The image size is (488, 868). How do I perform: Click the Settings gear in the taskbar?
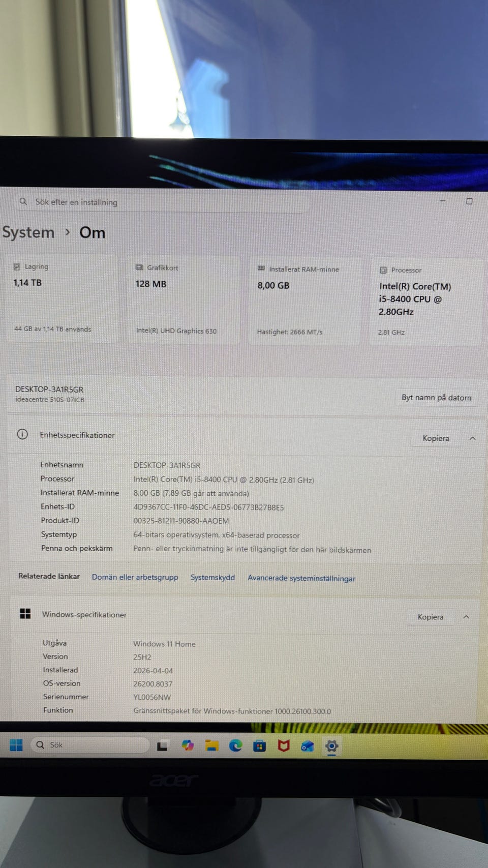click(x=331, y=746)
